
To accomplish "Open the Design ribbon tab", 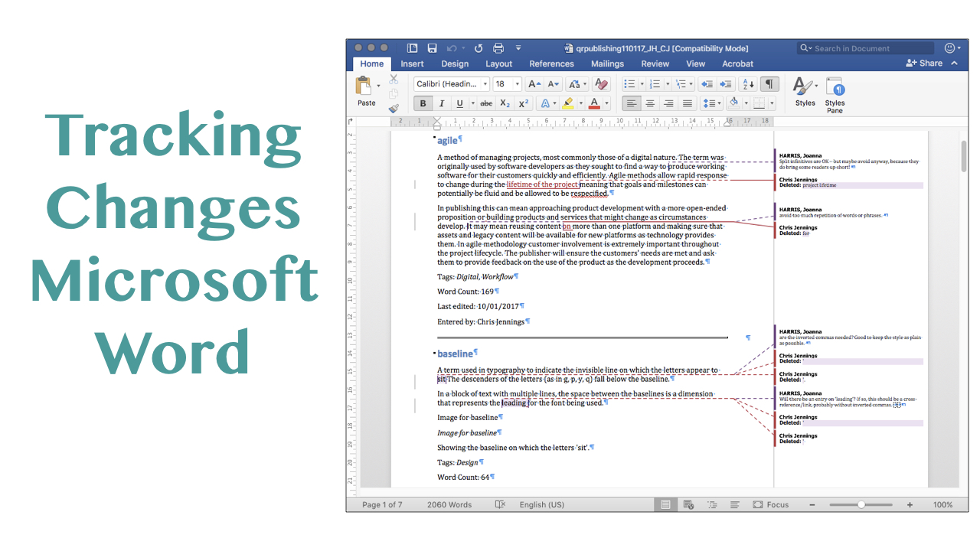I will tap(455, 64).
